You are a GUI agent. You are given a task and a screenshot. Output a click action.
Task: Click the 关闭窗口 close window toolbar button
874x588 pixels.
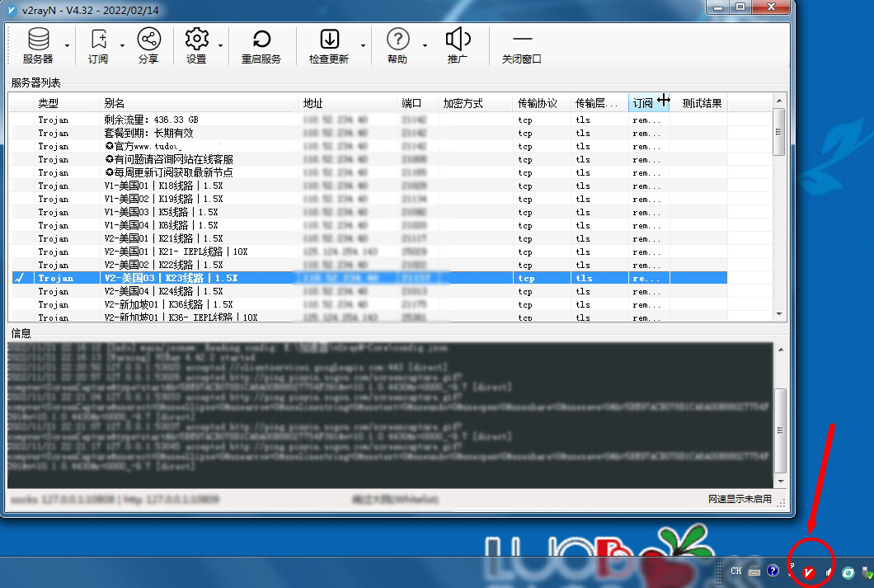[x=522, y=45]
